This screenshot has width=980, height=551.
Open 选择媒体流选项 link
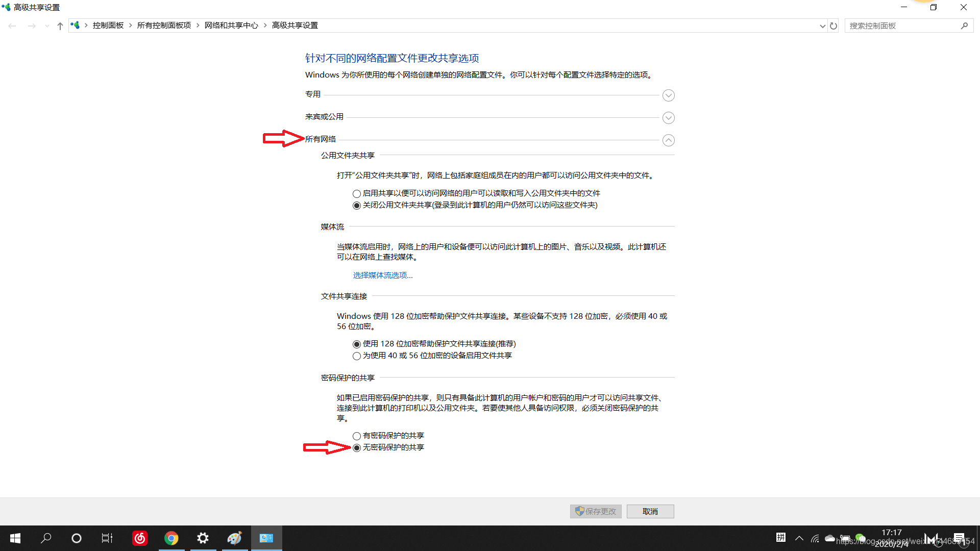point(383,275)
